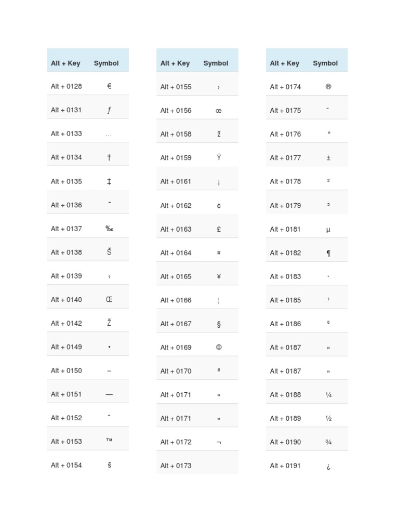The height and width of the screenshot is (532, 399).
Task: Select the "Alt + 0154" row label
Action: pos(66,465)
